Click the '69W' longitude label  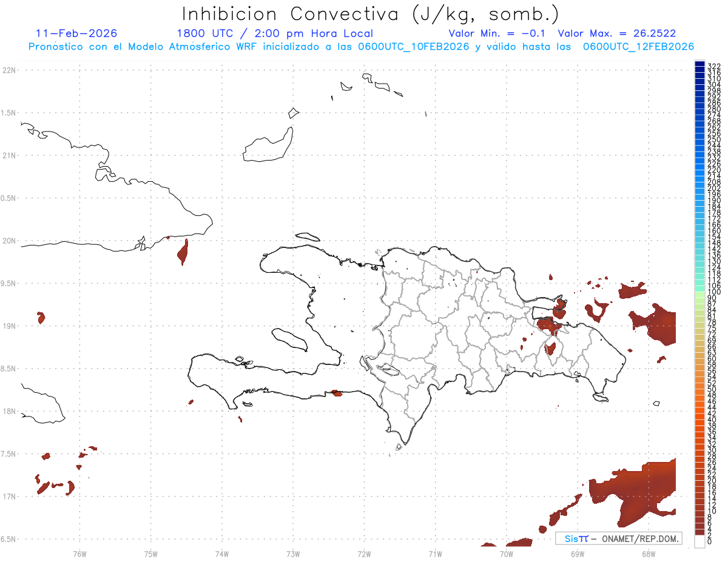pos(577,554)
